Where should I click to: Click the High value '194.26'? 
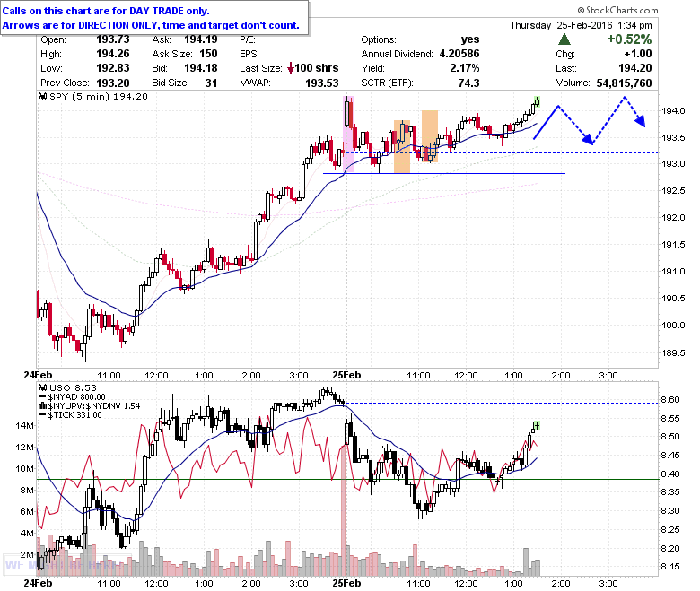pyautogui.click(x=112, y=54)
